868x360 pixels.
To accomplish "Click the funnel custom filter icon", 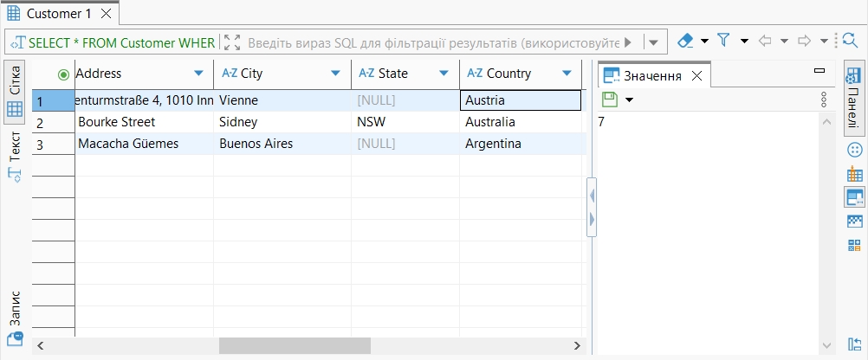I will tap(723, 41).
